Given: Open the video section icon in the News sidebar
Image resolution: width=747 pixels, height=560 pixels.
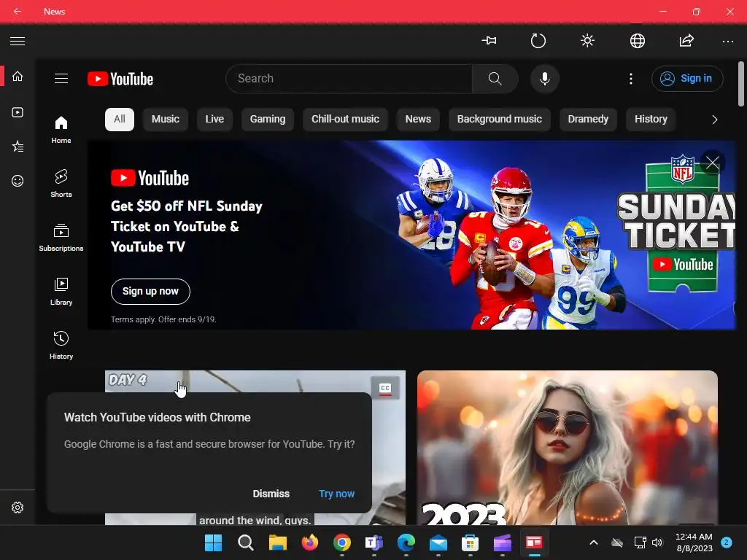Looking at the screenshot, I should [18, 112].
